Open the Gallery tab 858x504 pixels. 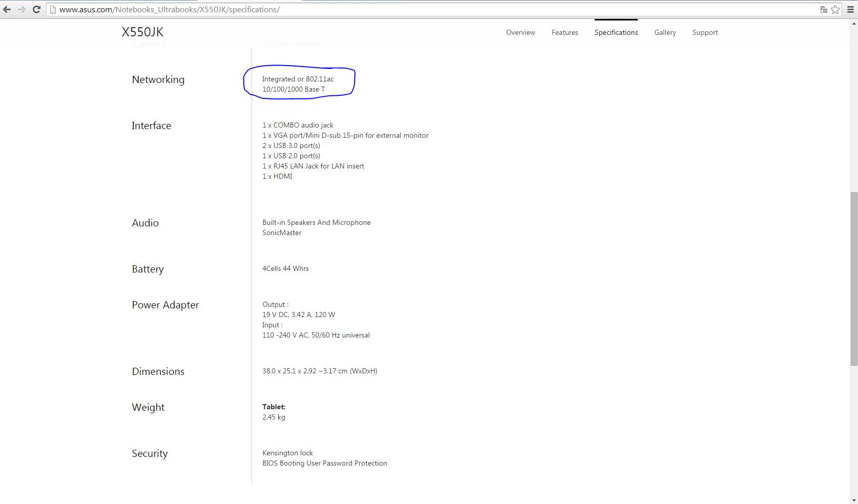(x=665, y=32)
